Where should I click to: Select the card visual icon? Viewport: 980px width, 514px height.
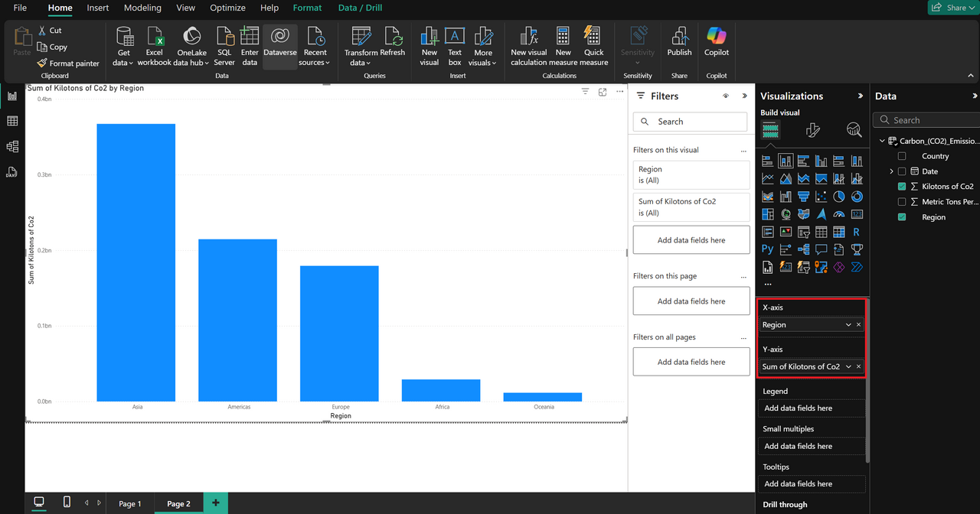(x=857, y=214)
